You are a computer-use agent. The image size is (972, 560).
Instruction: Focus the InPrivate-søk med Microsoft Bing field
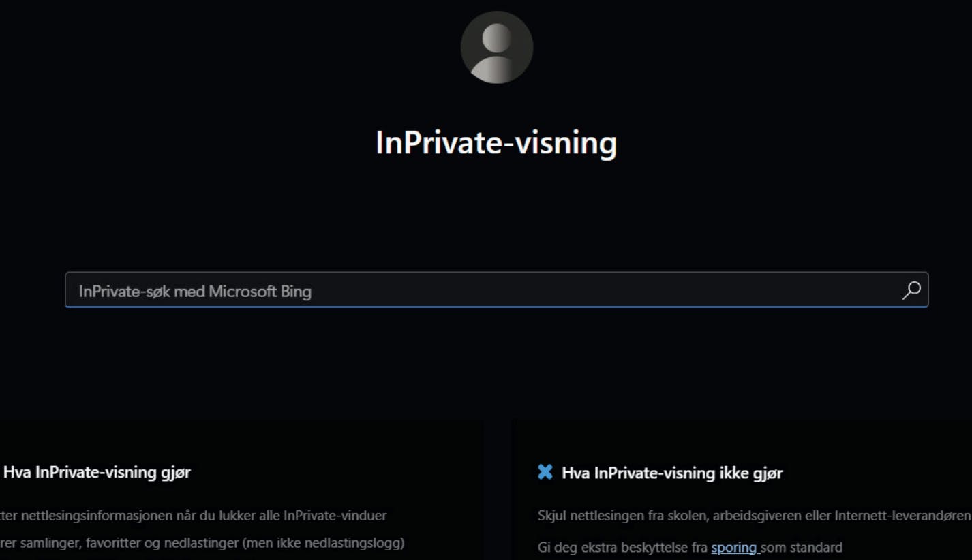[496, 290]
